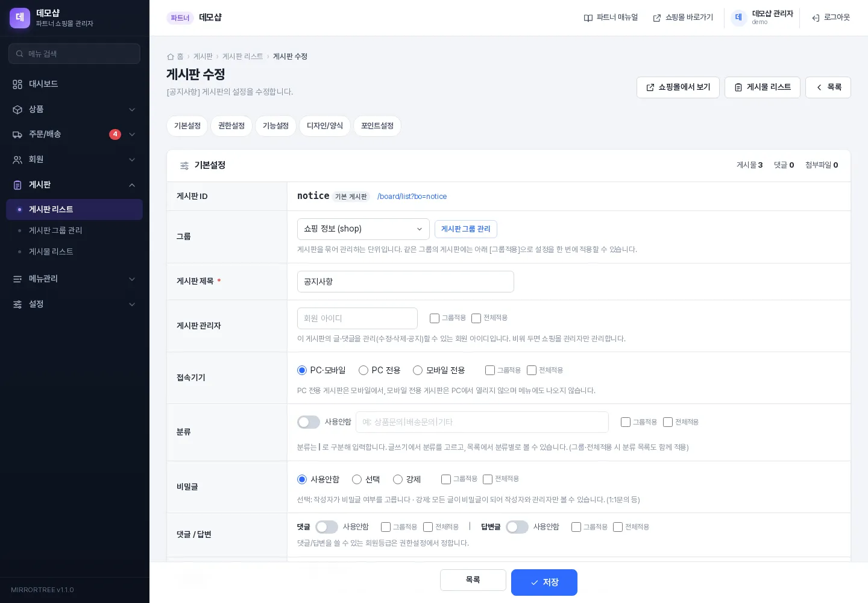Open /board/list?bo=notice link
868x603 pixels.
(412, 197)
